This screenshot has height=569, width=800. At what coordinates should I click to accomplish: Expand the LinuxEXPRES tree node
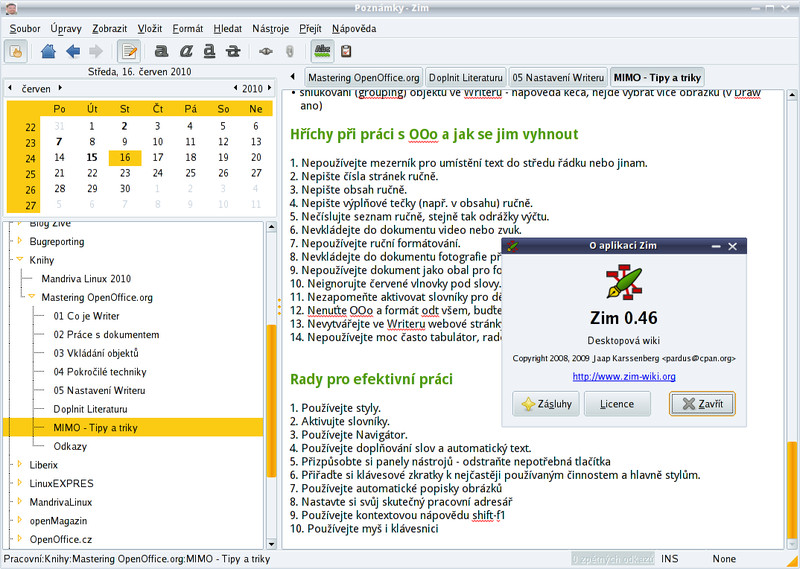coord(20,483)
